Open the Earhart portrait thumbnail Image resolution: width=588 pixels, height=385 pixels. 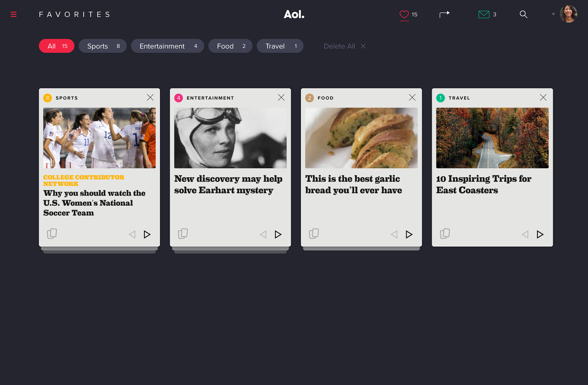pos(230,138)
